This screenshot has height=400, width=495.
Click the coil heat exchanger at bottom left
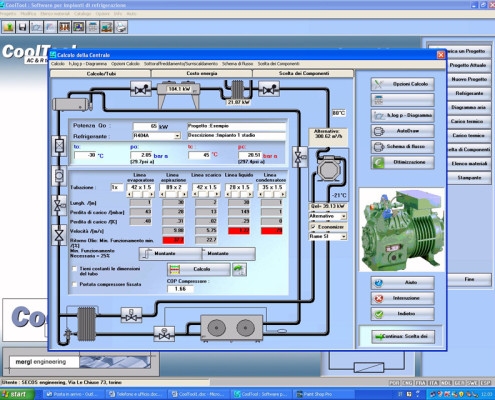click(86, 324)
